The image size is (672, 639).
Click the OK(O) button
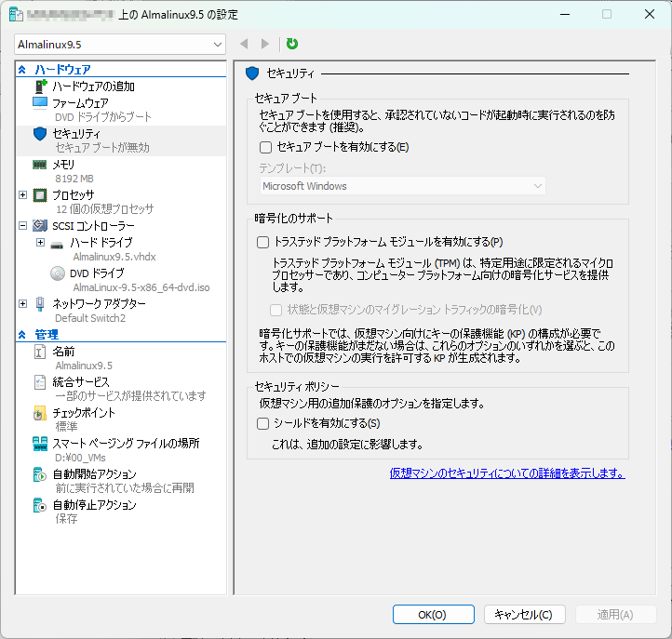click(433, 615)
